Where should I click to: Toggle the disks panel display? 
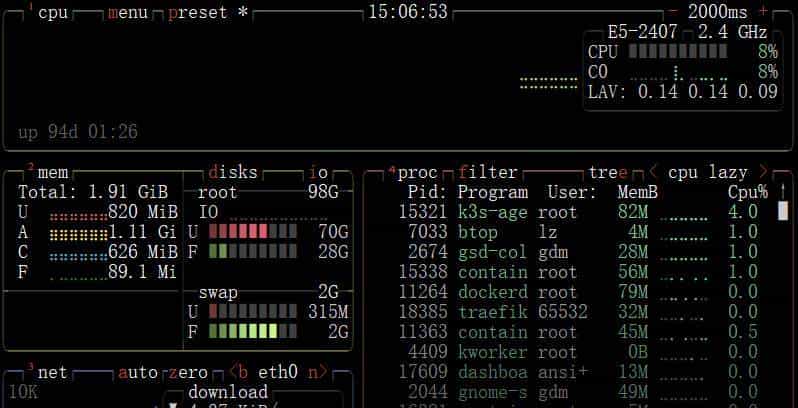(x=233, y=172)
